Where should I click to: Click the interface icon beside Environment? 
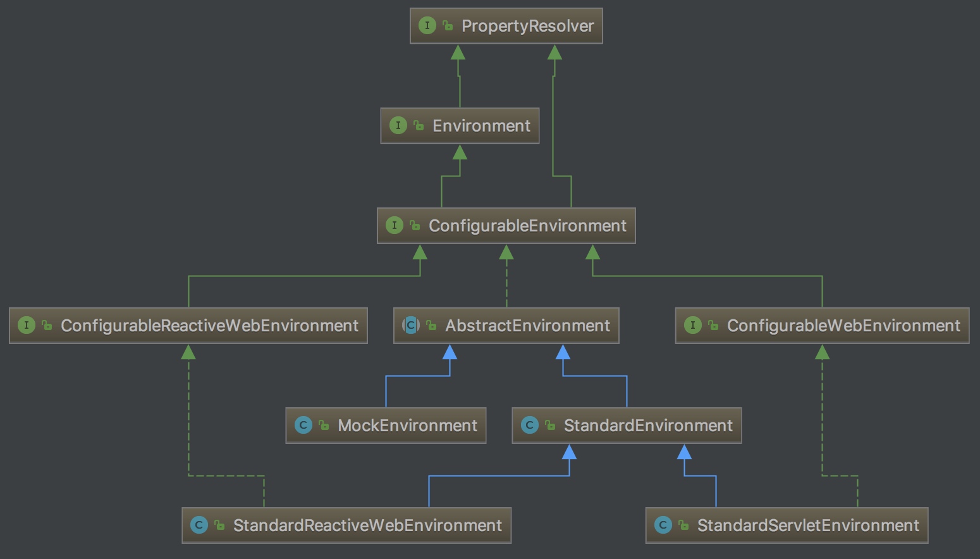coord(398,126)
